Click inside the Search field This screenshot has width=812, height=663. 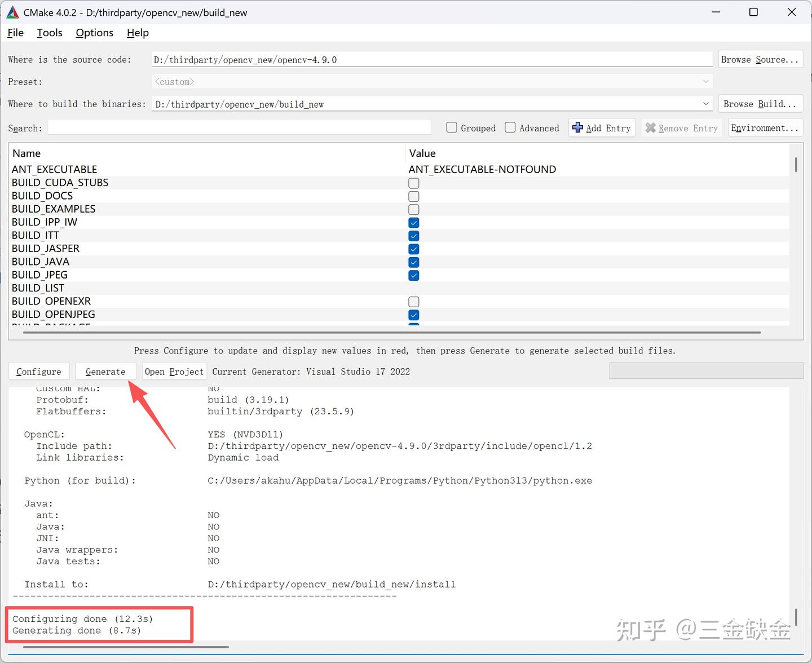[x=239, y=127]
